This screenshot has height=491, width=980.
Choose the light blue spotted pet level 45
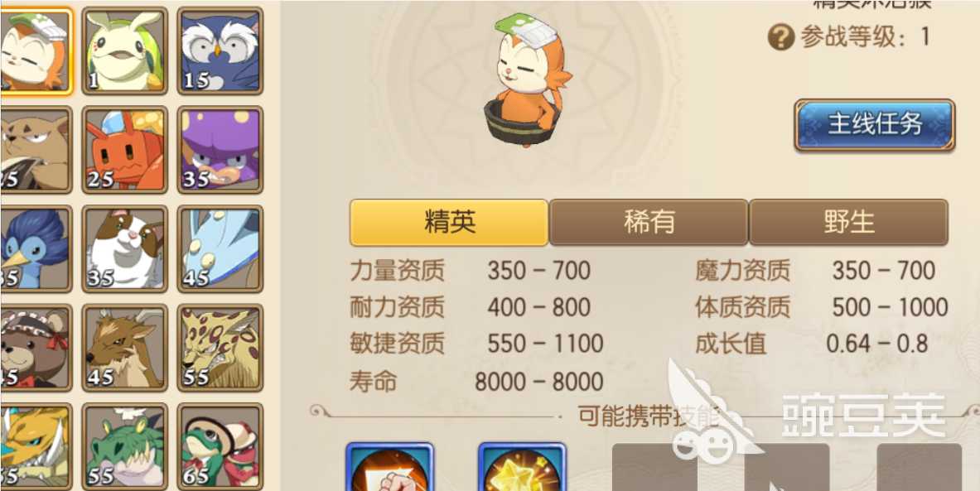[220, 248]
